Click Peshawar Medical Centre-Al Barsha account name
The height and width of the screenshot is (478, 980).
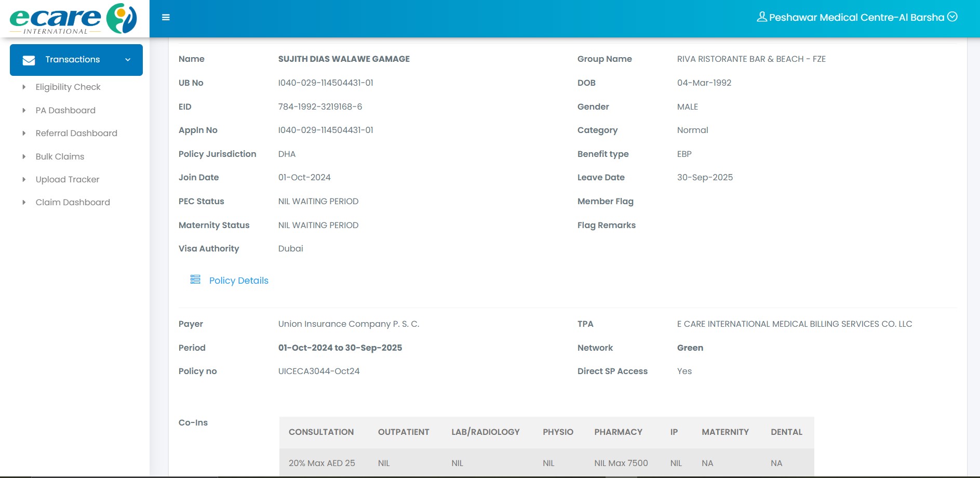tap(856, 17)
